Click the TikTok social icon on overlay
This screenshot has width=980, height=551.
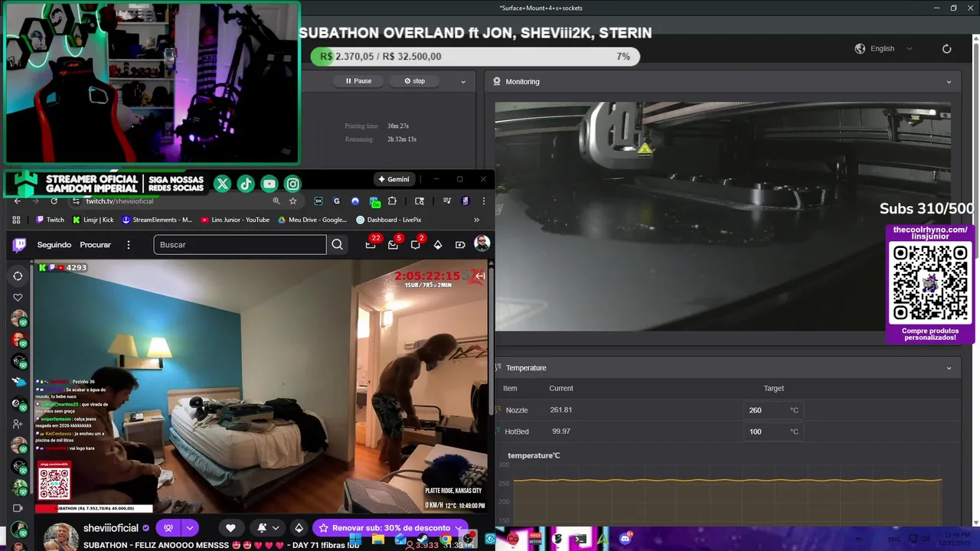(x=246, y=184)
